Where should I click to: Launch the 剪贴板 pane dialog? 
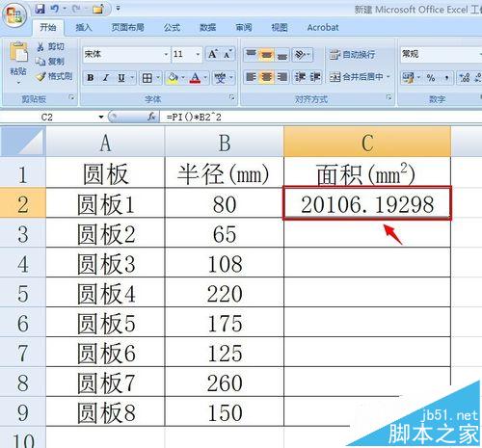71,97
